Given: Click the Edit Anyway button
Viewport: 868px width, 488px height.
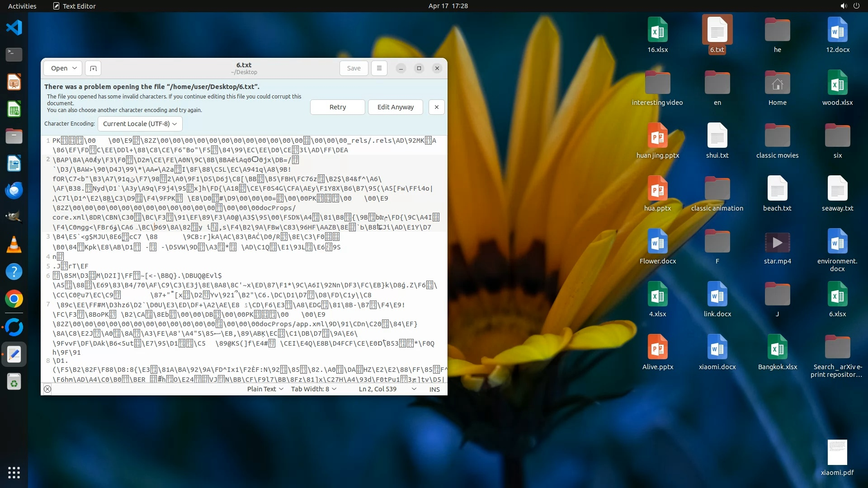Looking at the screenshot, I should tap(395, 107).
